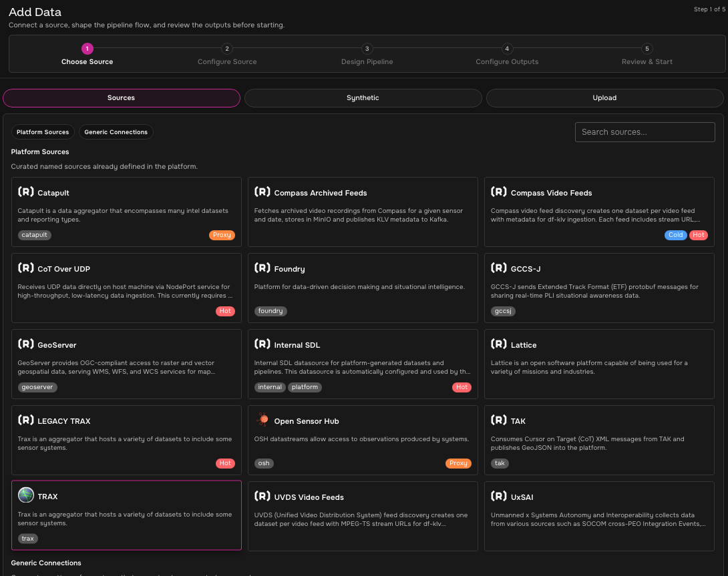Click the UVDS Video Feeds logo icon
This screenshot has width=728, height=576.
click(262, 496)
